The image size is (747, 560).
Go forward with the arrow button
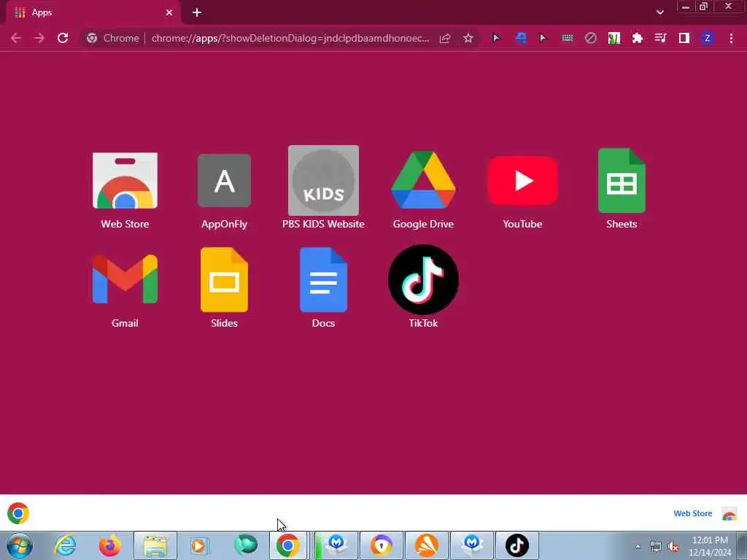(39, 38)
